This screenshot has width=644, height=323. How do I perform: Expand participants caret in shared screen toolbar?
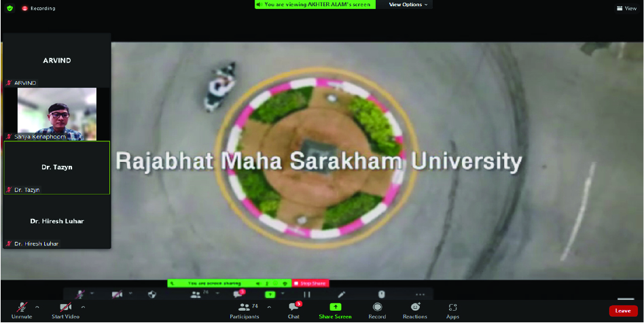pos(217,293)
